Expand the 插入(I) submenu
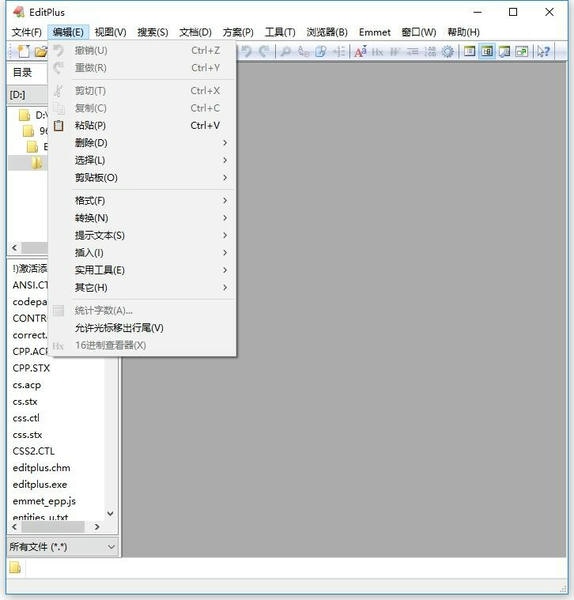The height and width of the screenshot is (600, 574). [x=142, y=253]
